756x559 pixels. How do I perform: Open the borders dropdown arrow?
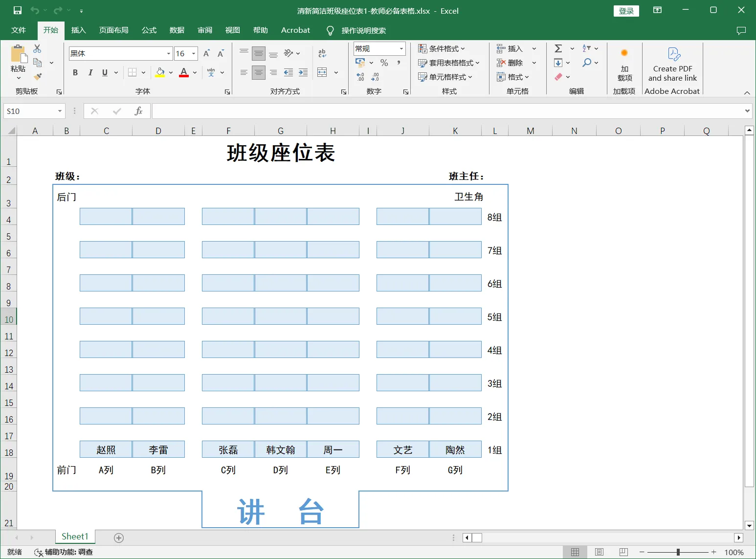143,72
